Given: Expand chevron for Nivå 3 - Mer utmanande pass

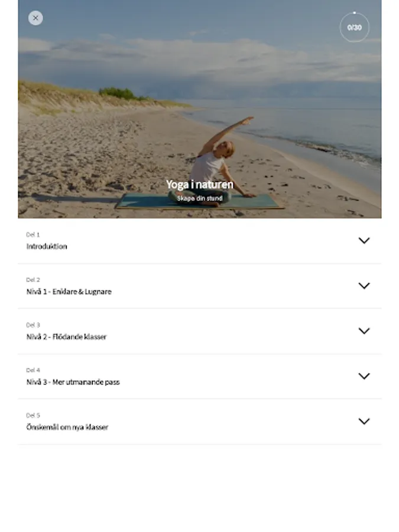Looking at the screenshot, I should [364, 376].
